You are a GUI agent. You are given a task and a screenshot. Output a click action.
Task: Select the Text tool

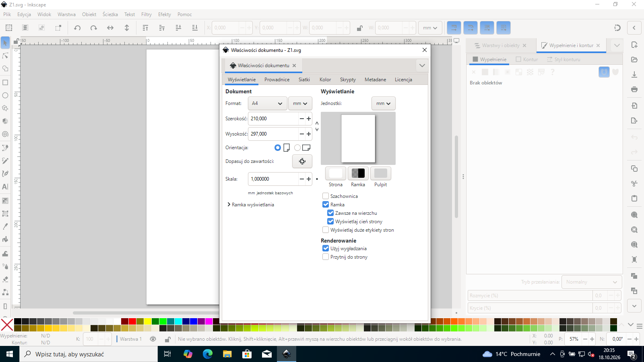coord(5,187)
